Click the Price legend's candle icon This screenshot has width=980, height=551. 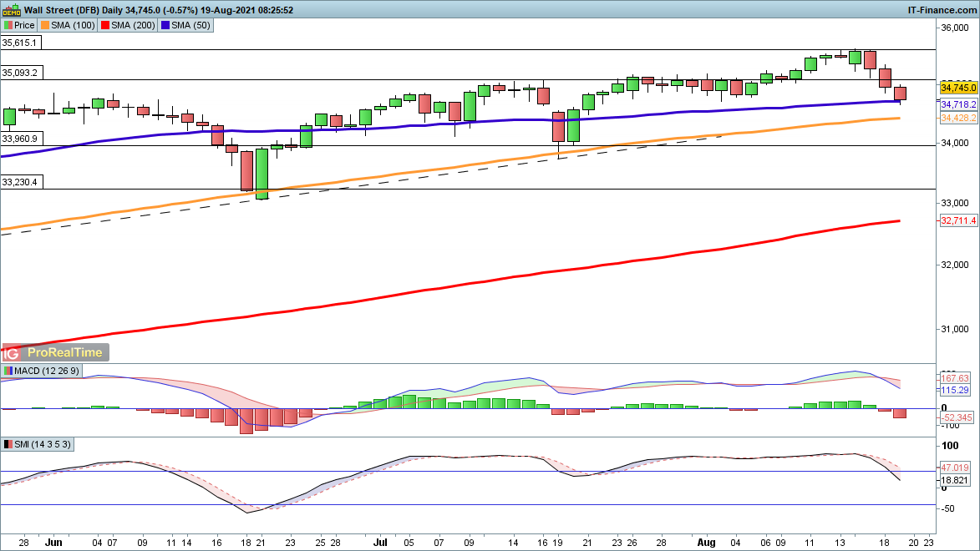8,25
